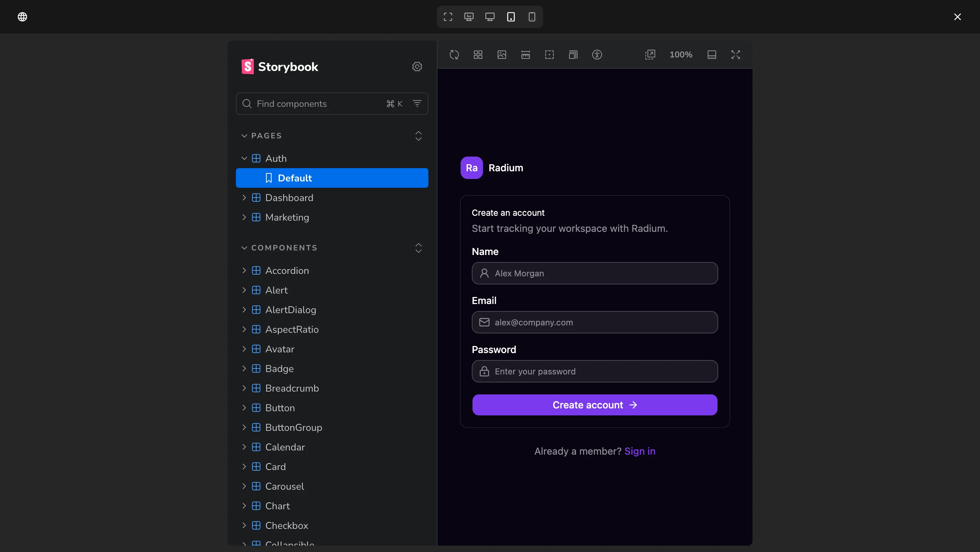Toggle the grid view toolbar icon

click(478, 55)
